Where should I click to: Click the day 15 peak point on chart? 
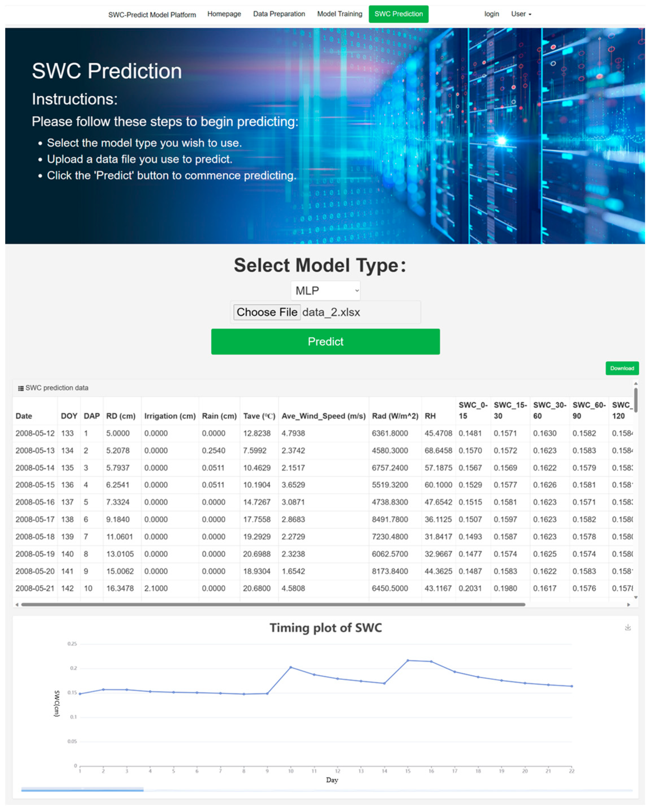407,660
